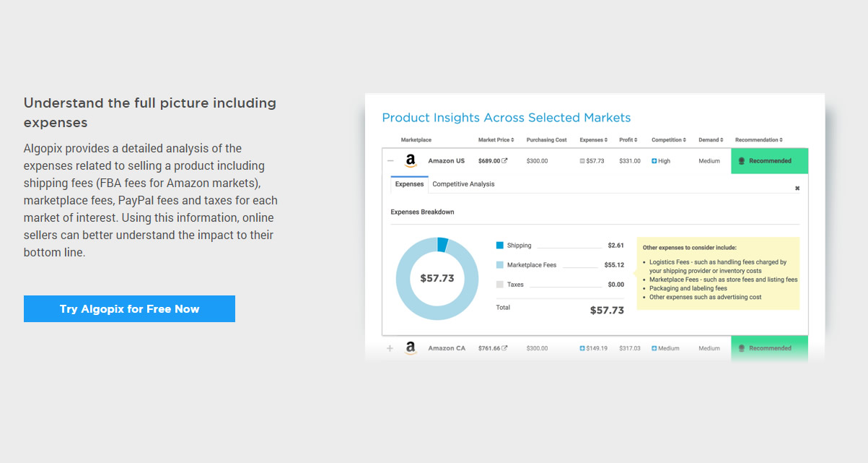Click the Try Algopix for Free Now button
The image size is (868, 463).
129,308
